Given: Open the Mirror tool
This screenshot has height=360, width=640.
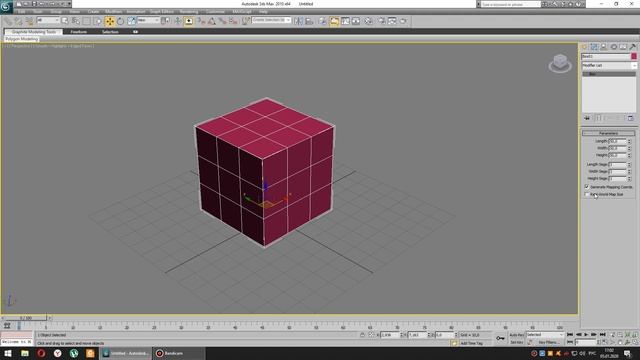Looking at the screenshot, I should 299,21.
